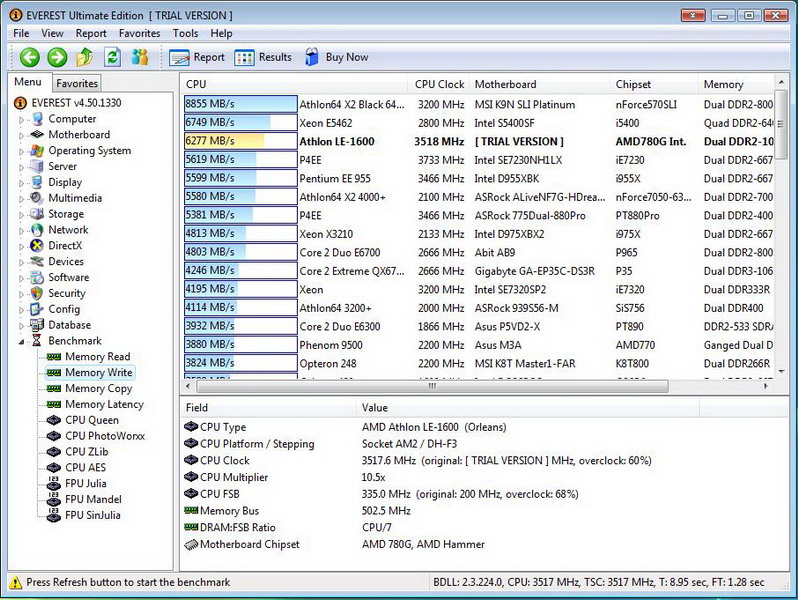Viewport: 798px width, 600px height.
Task: Select the Security shield icon
Action: (x=37, y=293)
